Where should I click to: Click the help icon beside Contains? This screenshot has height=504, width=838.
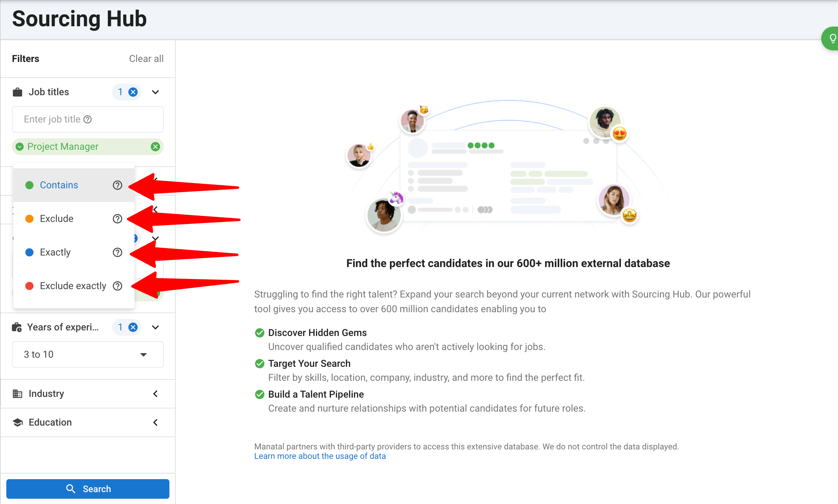click(118, 185)
